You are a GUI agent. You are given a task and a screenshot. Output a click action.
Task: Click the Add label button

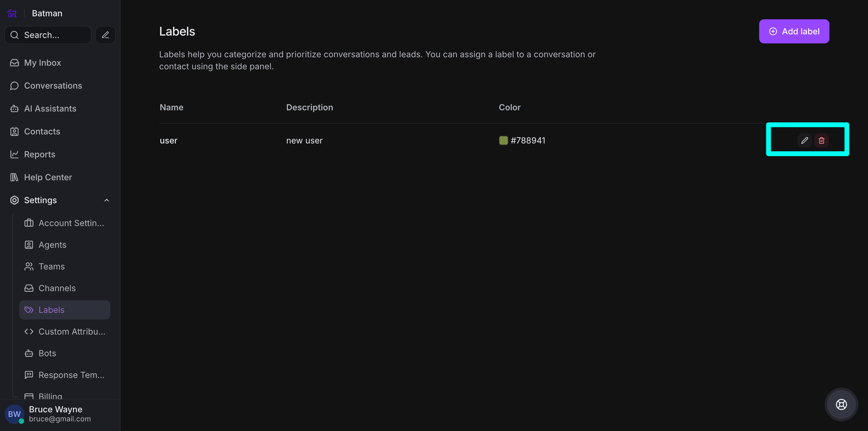coord(794,31)
